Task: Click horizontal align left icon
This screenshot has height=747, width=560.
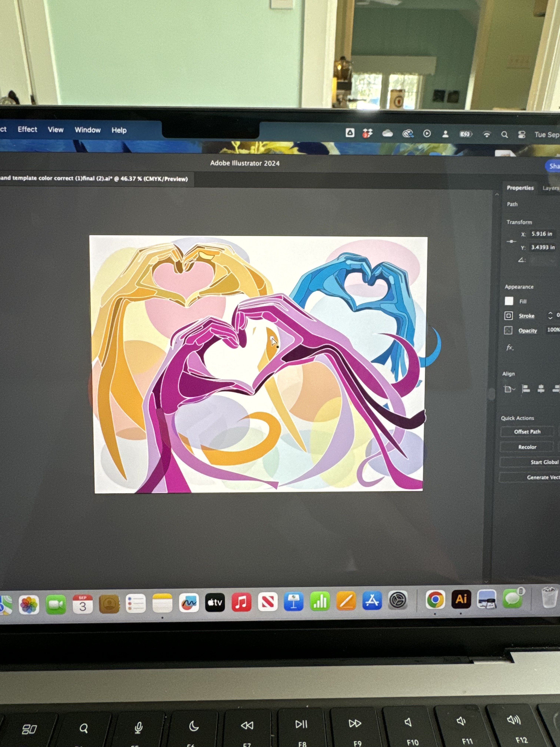Action: [x=526, y=389]
